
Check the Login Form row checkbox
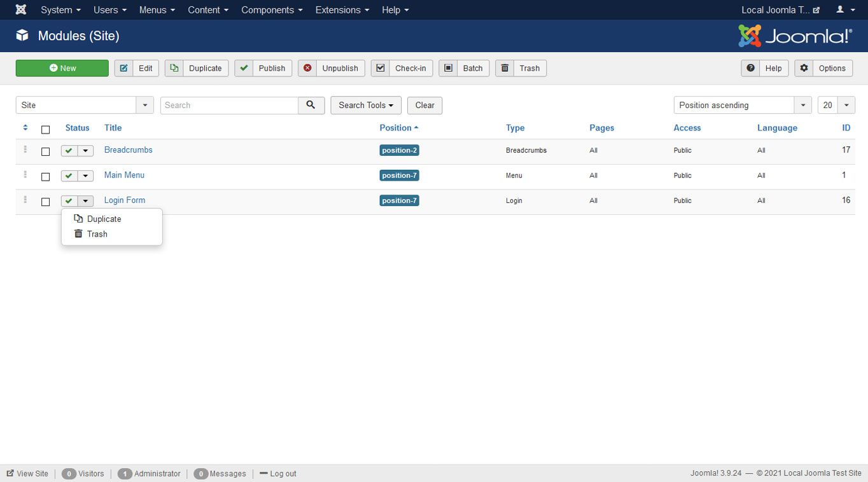click(45, 202)
